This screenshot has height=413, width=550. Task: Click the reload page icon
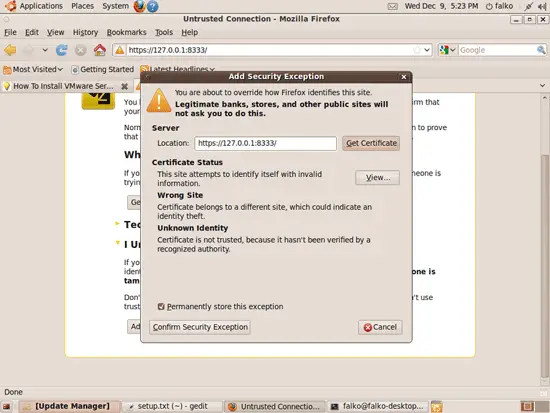point(62,50)
